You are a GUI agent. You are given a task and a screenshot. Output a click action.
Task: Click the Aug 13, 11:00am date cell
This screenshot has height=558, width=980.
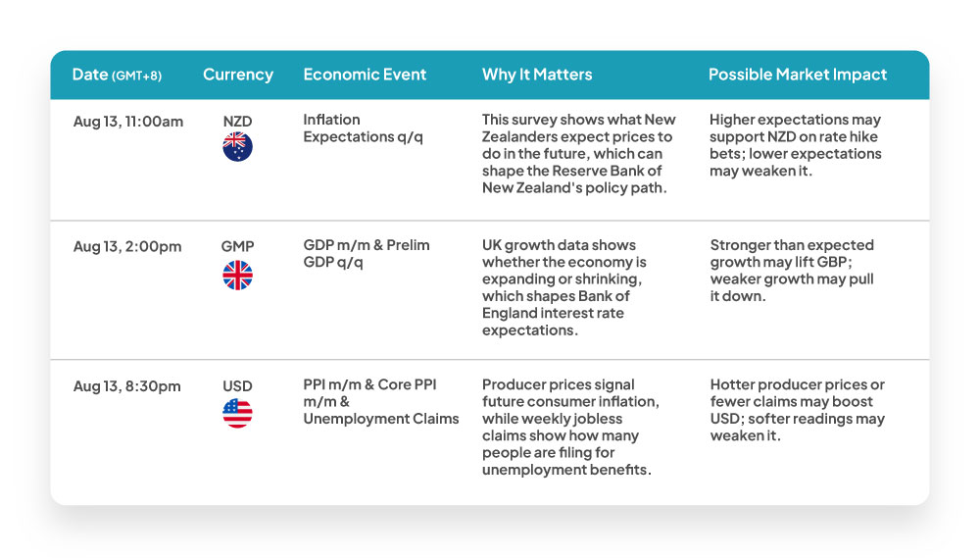coord(128,122)
